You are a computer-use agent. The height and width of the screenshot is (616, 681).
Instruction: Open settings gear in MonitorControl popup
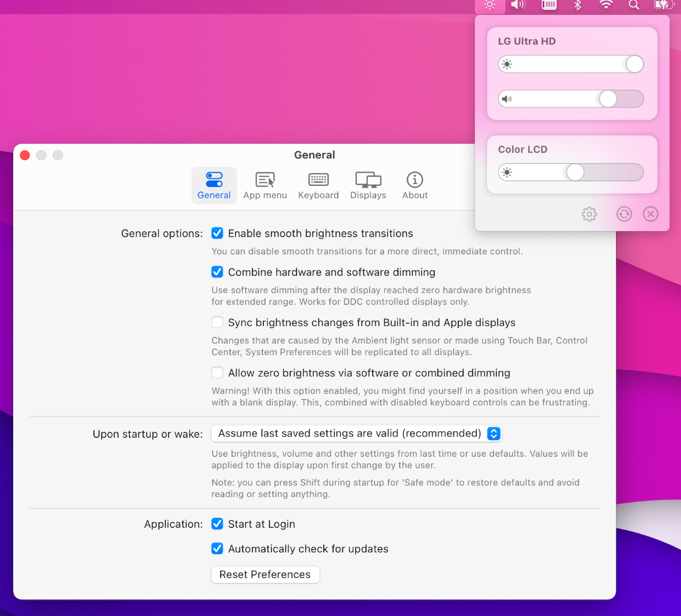(589, 214)
